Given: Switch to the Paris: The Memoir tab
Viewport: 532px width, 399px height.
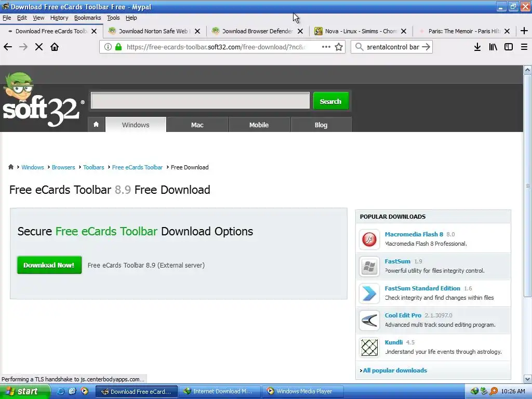Looking at the screenshot, I should click(464, 31).
